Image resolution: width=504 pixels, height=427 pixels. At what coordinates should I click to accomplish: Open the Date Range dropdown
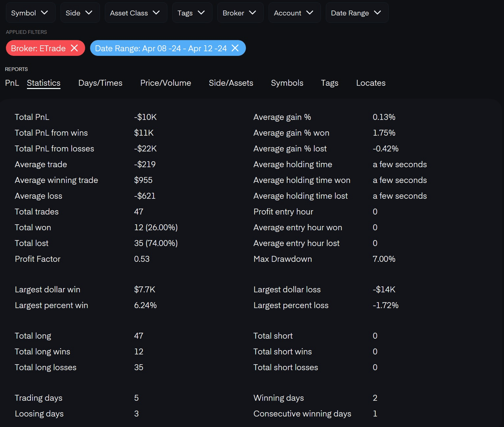[357, 13]
